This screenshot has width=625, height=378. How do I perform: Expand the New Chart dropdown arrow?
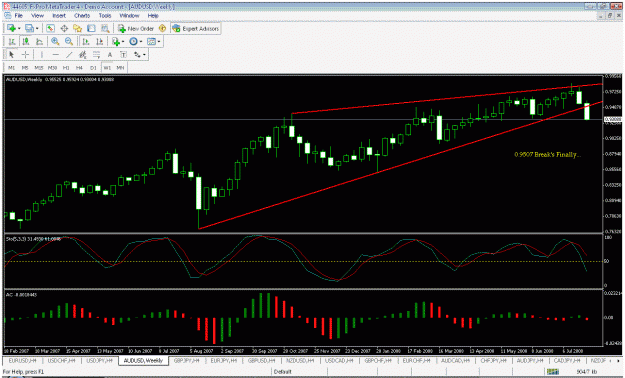19,29
